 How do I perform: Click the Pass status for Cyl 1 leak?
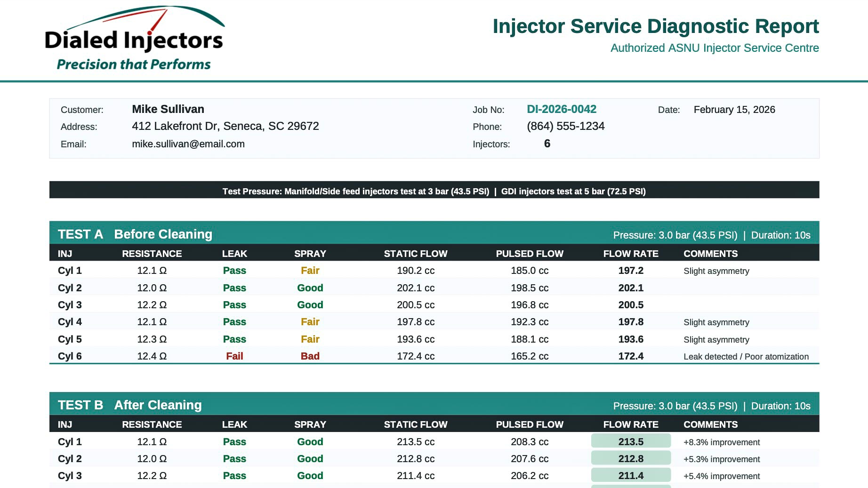click(x=234, y=270)
